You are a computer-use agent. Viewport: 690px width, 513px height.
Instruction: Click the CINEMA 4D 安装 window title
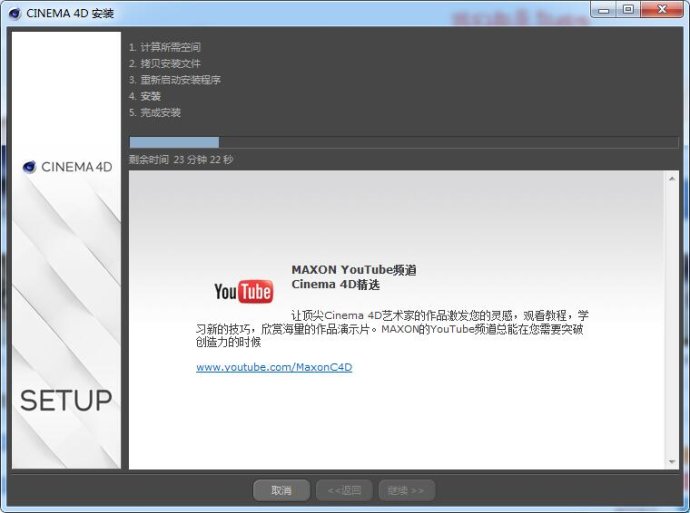tap(70, 13)
